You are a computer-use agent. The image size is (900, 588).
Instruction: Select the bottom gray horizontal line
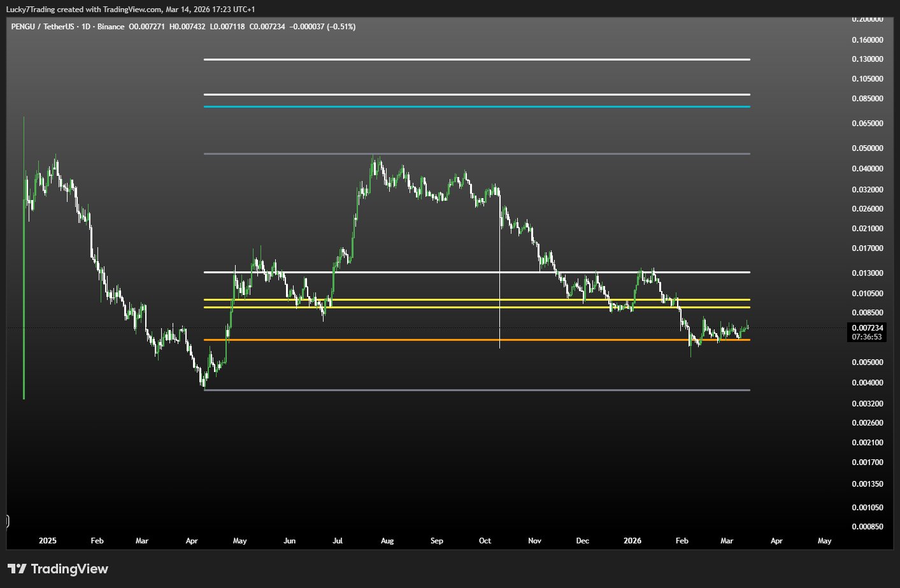[x=476, y=390]
